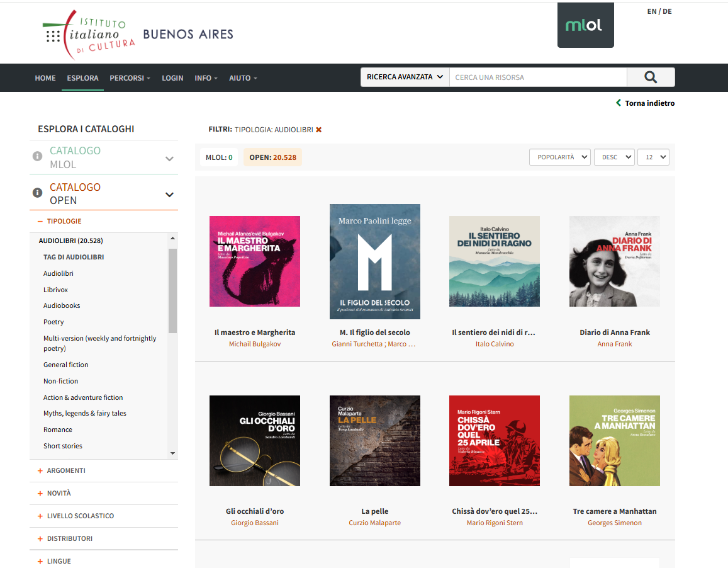Click the tag list scroll-down arrow
728x568 pixels.
coord(172,453)
